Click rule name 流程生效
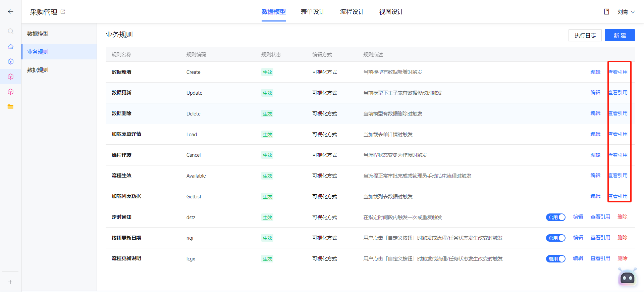 121,176
